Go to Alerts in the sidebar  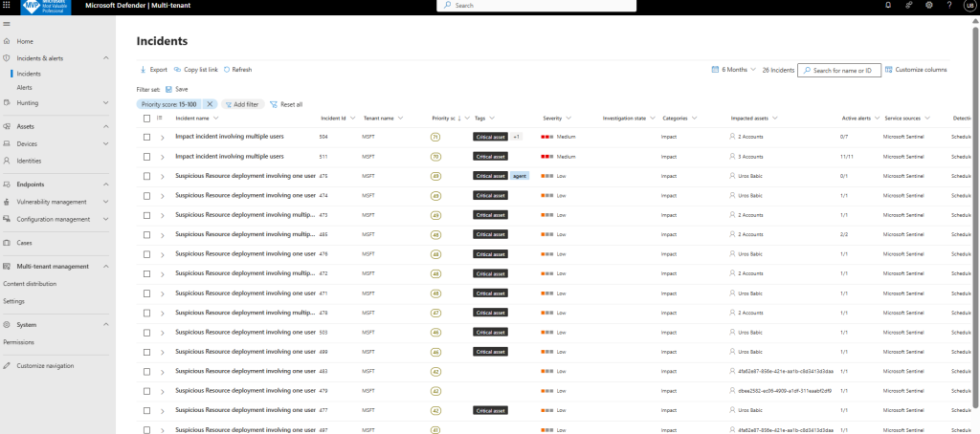click(25, 87)
